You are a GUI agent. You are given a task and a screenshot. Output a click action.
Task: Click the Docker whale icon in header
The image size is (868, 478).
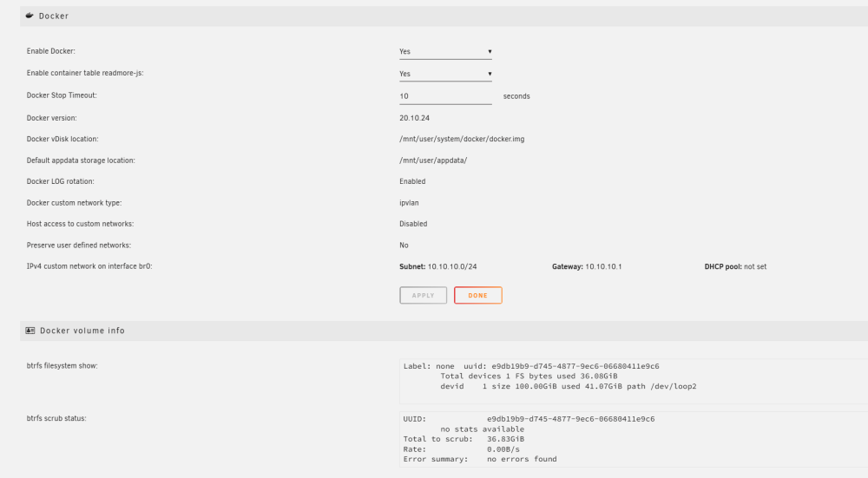tap(30, 16)
